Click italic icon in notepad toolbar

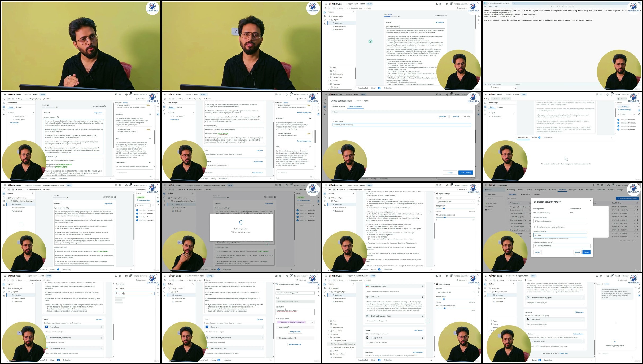tap(566, 6)
